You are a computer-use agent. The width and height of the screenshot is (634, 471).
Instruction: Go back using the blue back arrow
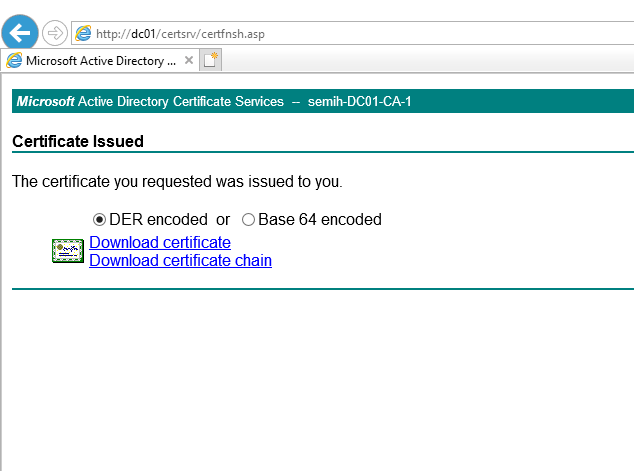click(x=22, y=32)
